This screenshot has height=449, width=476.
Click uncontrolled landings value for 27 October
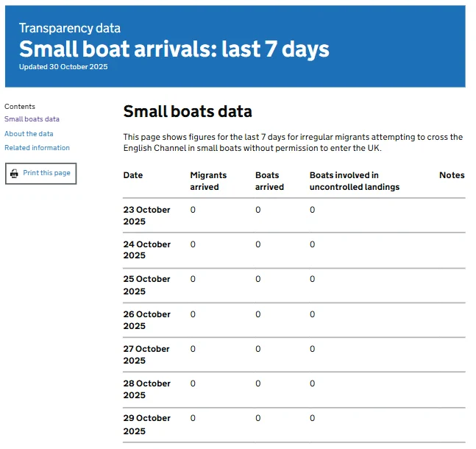point(313,349)
